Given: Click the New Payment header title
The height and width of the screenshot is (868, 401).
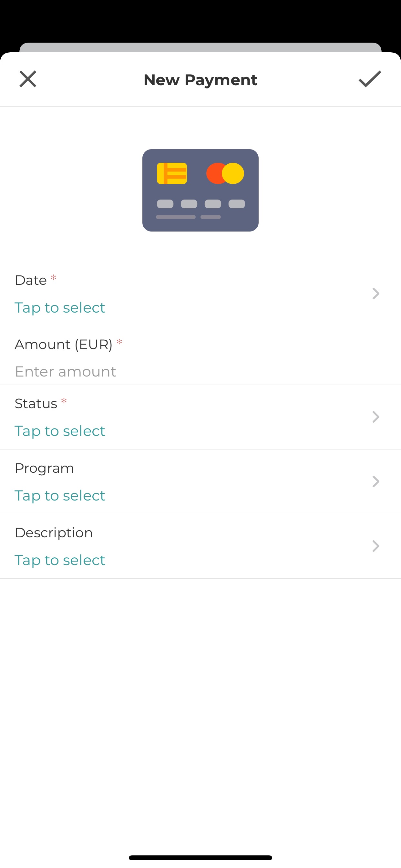Looking at the screenshot, I should [200, 80].
